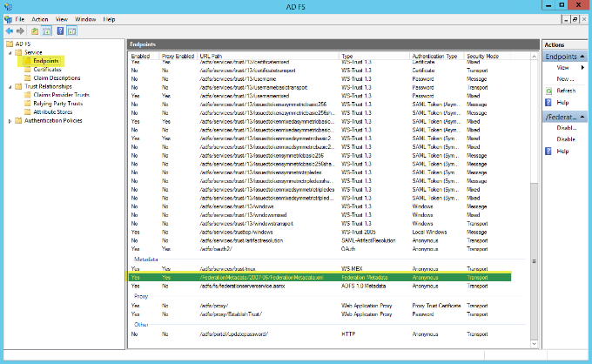Click the endpoints list scroll up arrow
Screen dimensions: 592x364
click(x=533, y=57)
